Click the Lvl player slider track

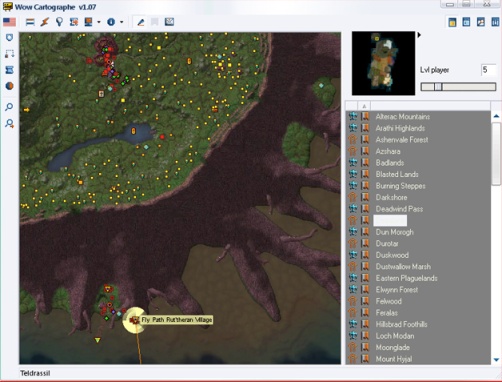(458, 87)
